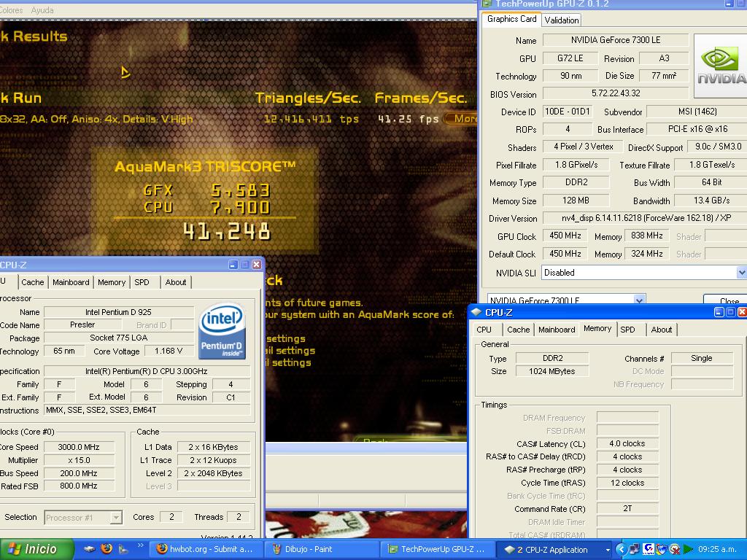Switch to hwbot.org Firefox taskbar button
The height and width of the screenshot is (560, 747).
(205, 549)
